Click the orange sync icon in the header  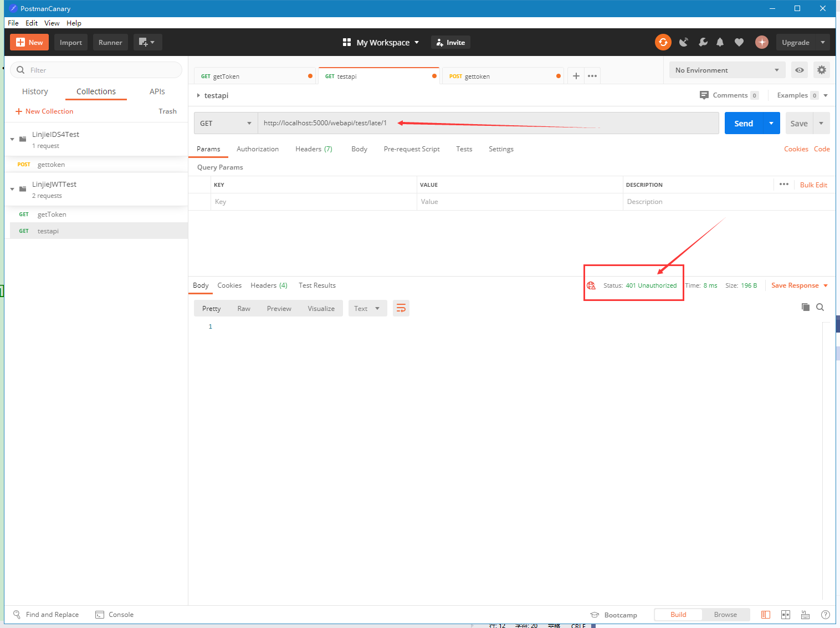coord(663,42)
